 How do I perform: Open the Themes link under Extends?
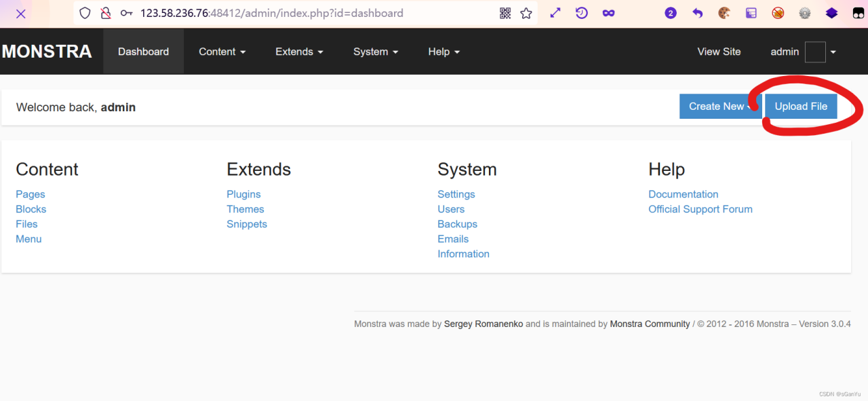[245, 209]
